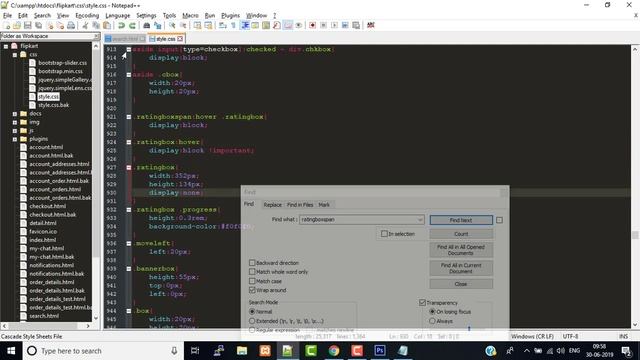Viewport: 640px width, 360px height.
Task: Switch to Find in Files tab
Action: [300, 205]
